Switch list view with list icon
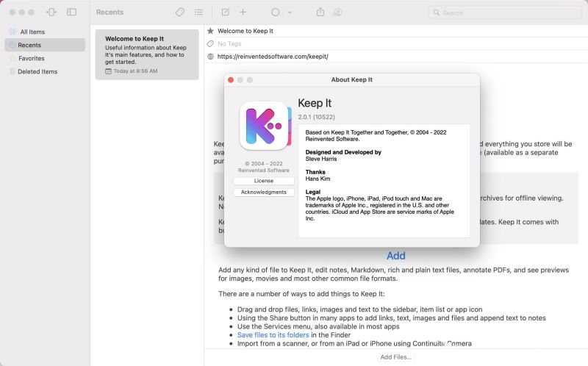The height and width of the screenshot is (366, 588). coord(198,12)
